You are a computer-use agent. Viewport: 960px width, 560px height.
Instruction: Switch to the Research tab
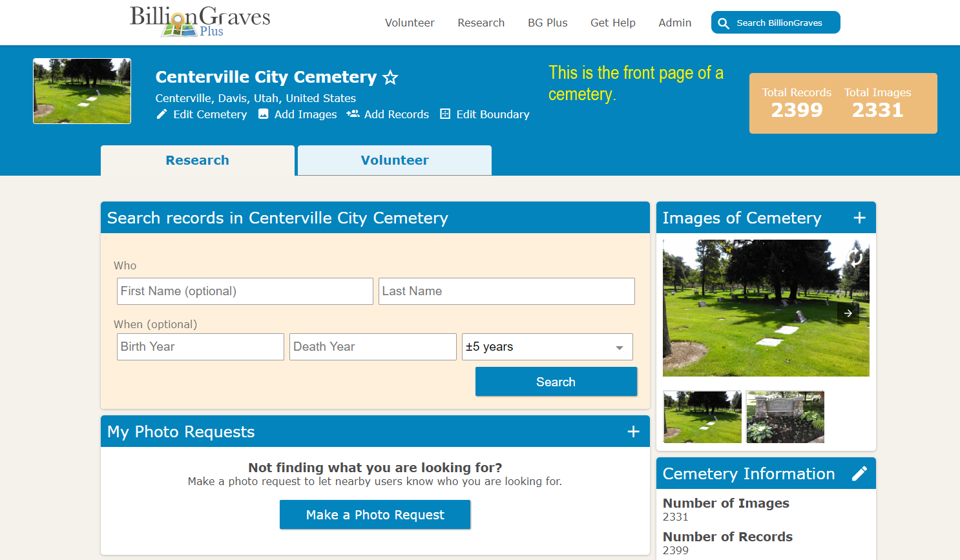(x=198, y=160)
